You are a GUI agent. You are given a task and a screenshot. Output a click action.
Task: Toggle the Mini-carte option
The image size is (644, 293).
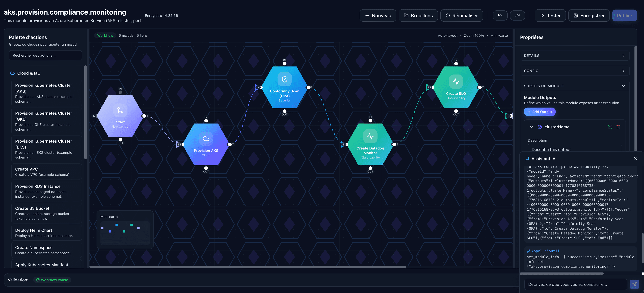coord(499,35)
